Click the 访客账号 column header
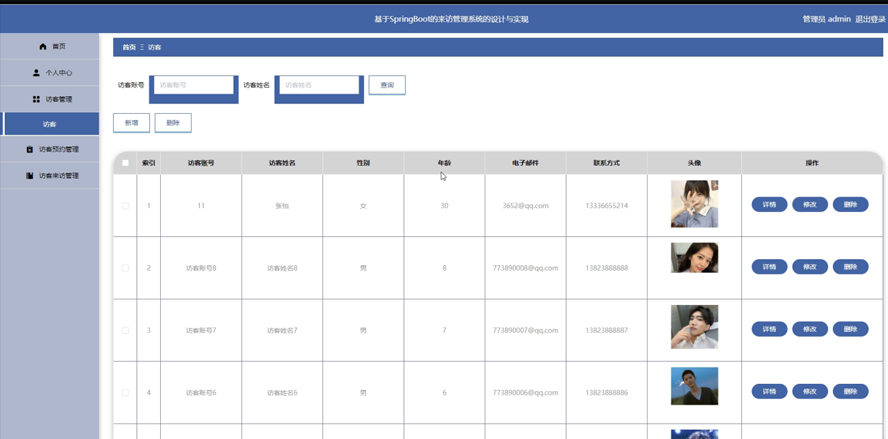This screenshot has height=439, width=888. [201, 163]
